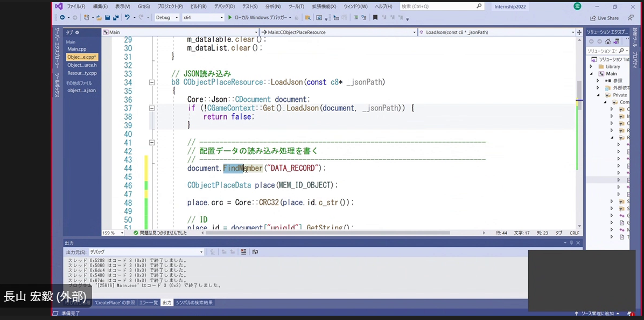Switch to the エラー一覧 tab
The height and width of the screenshot is (320, 644).
(149, 303)
